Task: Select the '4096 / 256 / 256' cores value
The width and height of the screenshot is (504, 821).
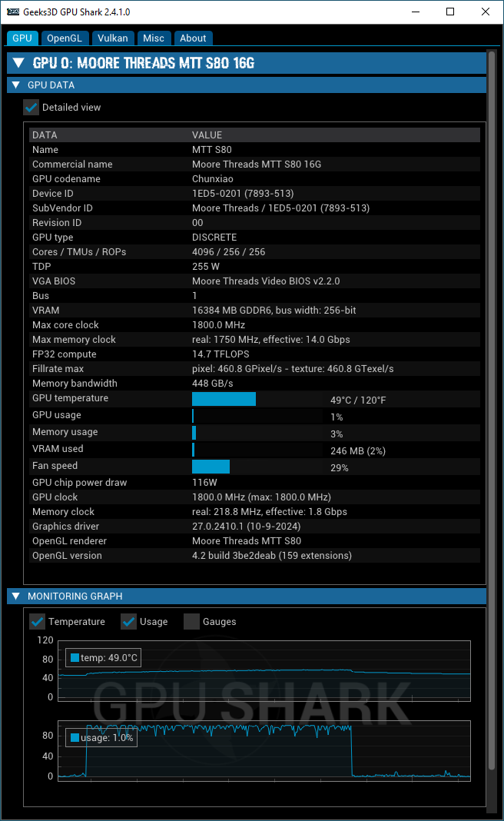Action: (228, 252)
